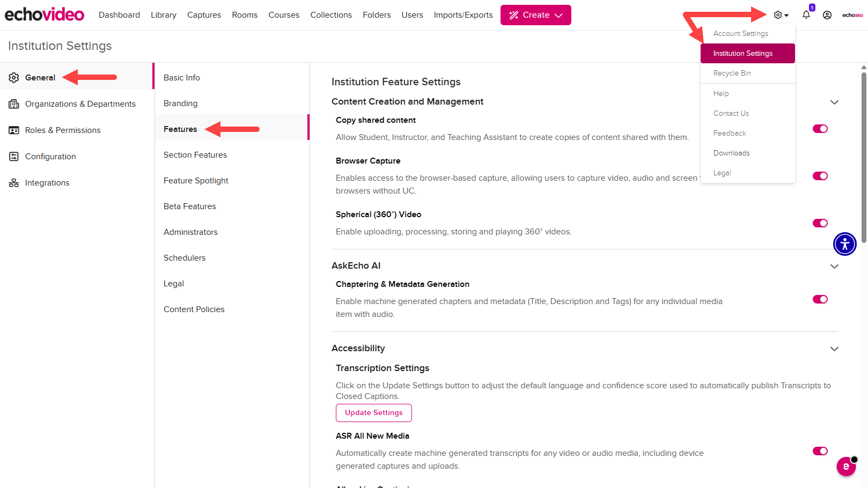Open the accessibility widget icon
868x488 pixels.
(844, 244)
